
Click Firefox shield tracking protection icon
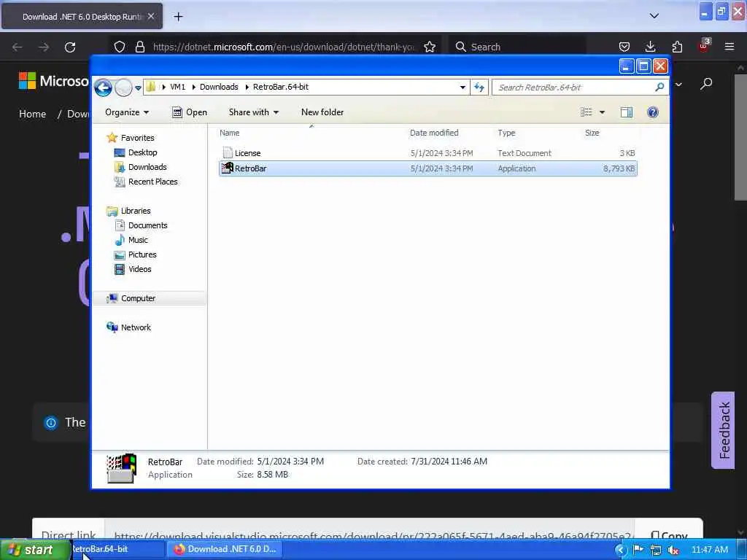coord(120,47)
